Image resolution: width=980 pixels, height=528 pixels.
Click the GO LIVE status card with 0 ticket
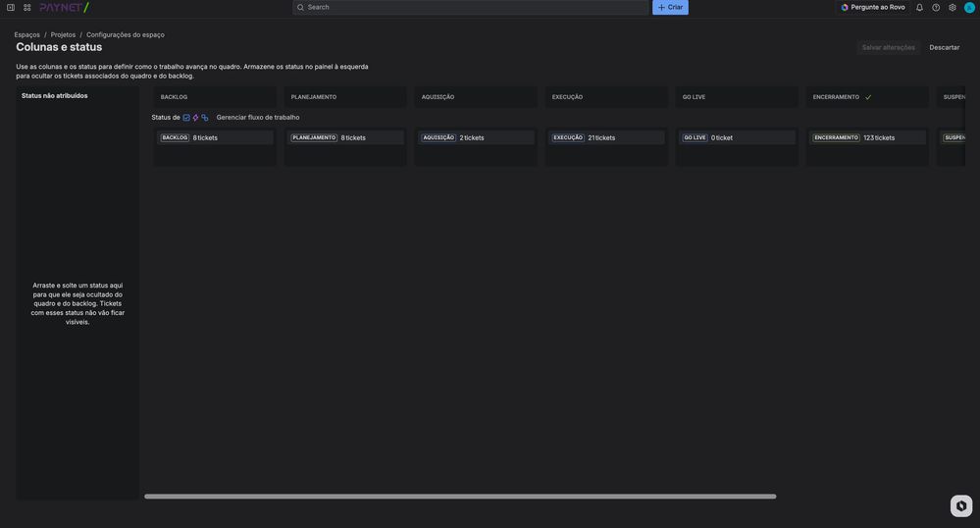pyautogui.click(x=737, y=137)
